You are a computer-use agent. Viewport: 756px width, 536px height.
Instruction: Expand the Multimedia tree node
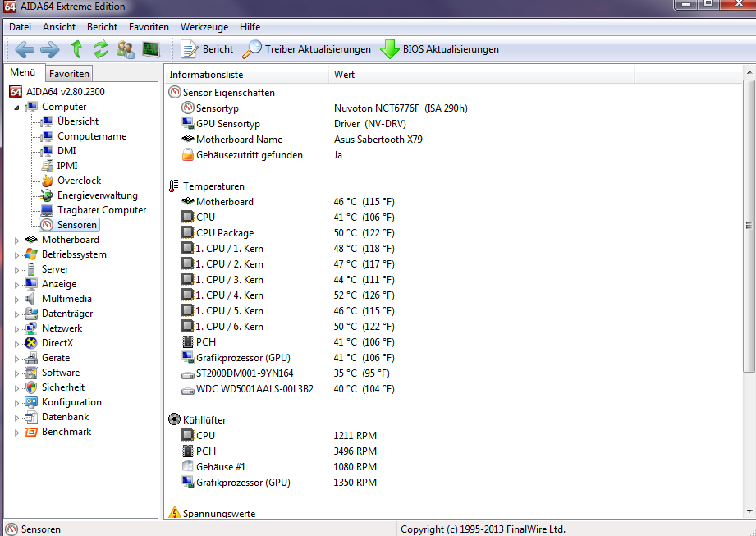point(16,300)
